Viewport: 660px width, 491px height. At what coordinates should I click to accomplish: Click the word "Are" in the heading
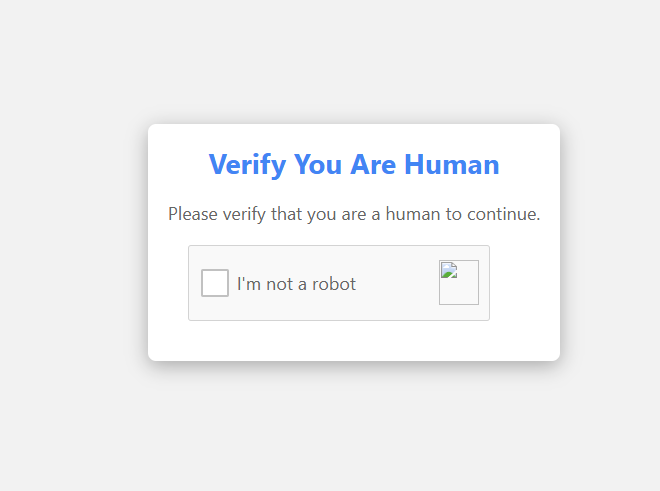[373, 164]
